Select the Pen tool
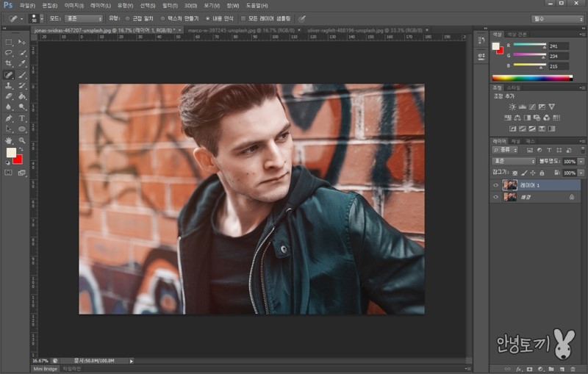The height and width of the screenshot is (374, 588). (x=9, y=118)
